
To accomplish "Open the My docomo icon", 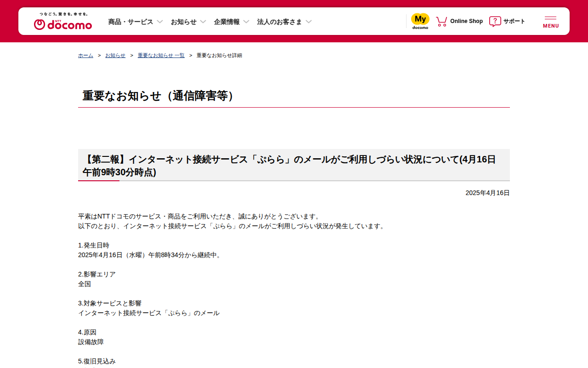I will coord(420,21).
